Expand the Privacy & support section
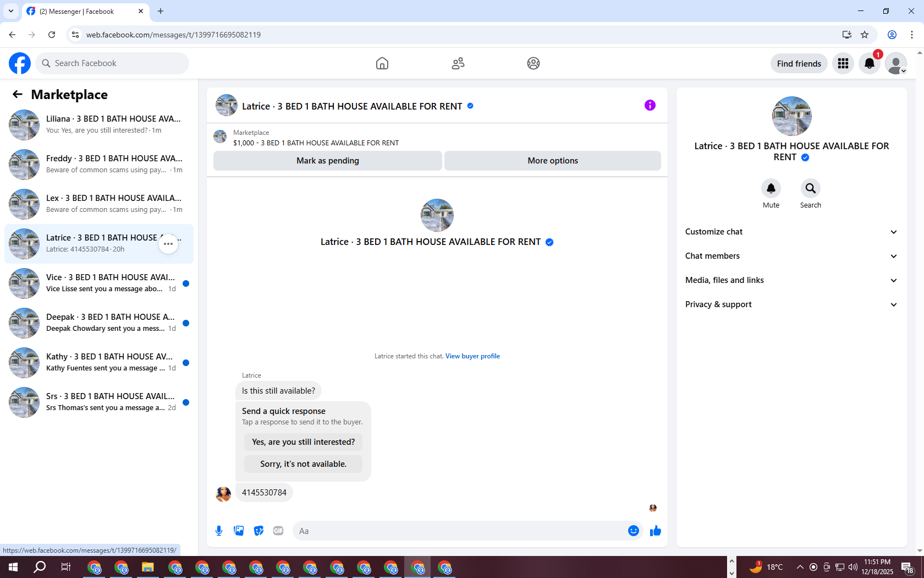The width and height of the screenshot is (924, 578). [x=791, y=304]
